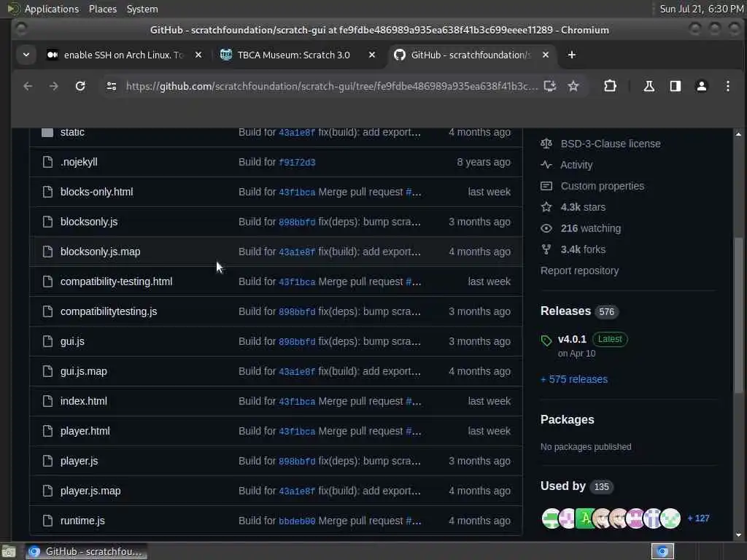Viewport: 747px width, 560px height.
Task: Open compatibility-testing.html file
Action: coord(116,281)
